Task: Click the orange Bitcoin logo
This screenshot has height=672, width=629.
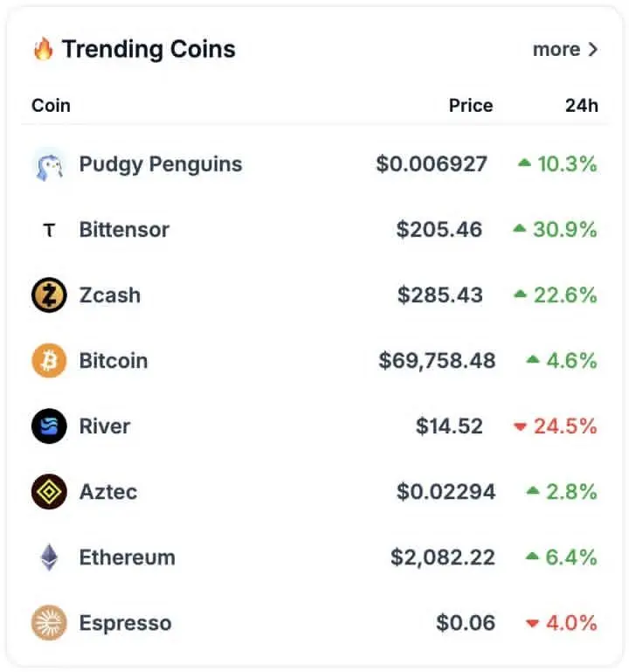Action: click(49, 361)
